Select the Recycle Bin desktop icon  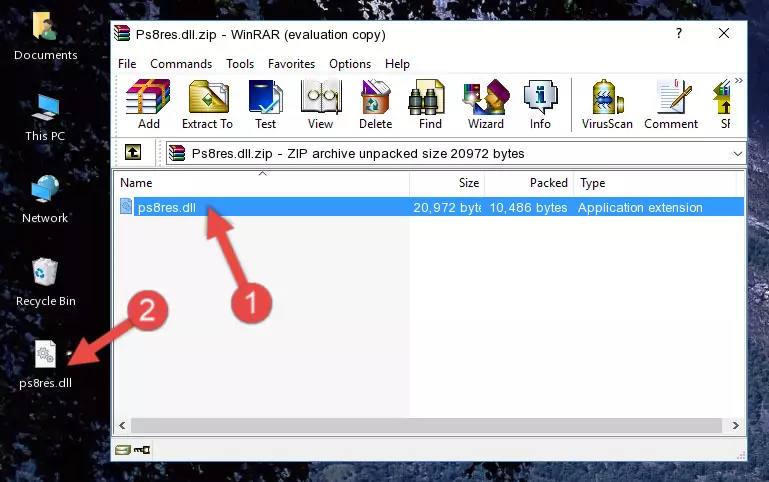[45, 282]
